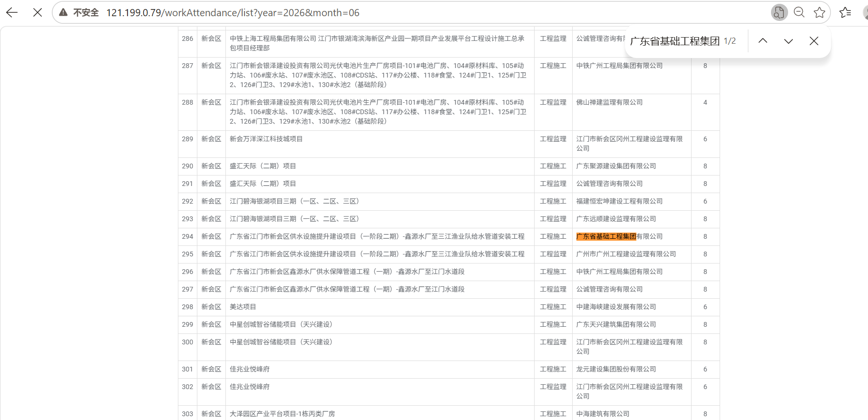
Task: Click the profile avatar at the top right
Action: 865,13
